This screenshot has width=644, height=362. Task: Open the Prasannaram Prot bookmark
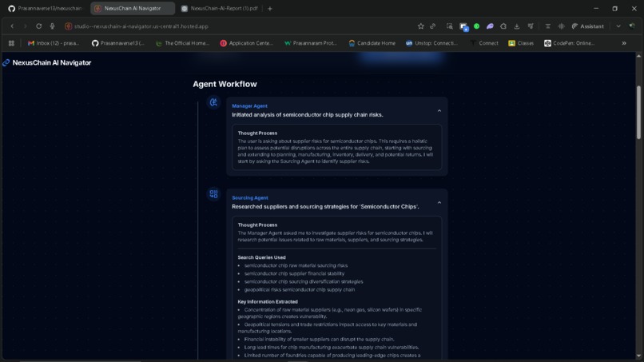311,43
